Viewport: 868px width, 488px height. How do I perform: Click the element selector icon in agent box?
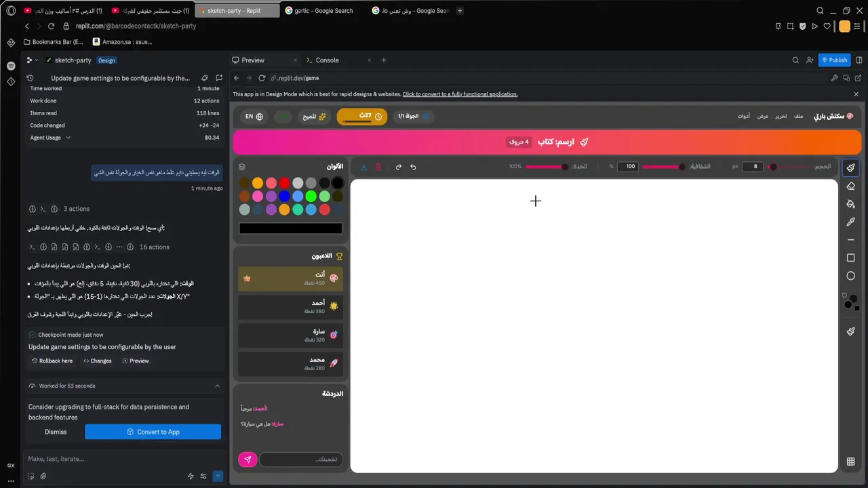click(31, 476)
